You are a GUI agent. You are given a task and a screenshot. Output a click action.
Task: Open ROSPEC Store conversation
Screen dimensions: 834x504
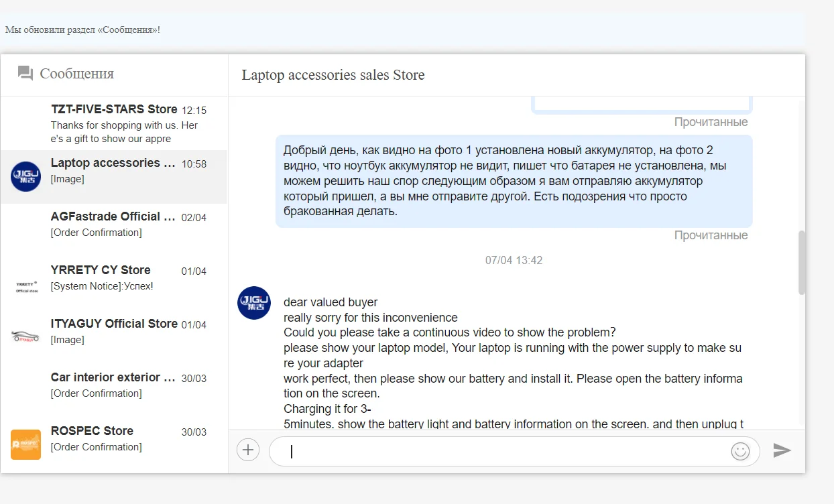(114, 445)
